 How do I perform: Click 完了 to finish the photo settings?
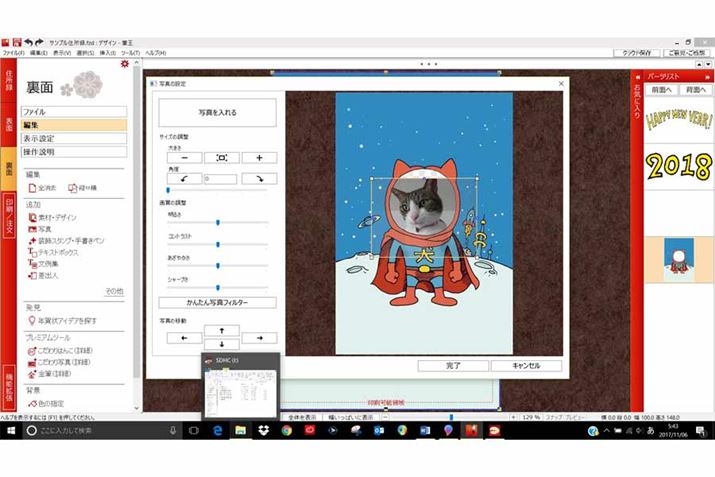pos(453,366)
